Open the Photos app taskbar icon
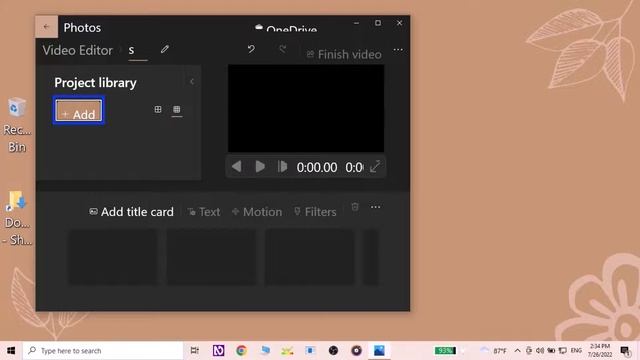Viewport: 640px width, 360px height. [379, 351]
